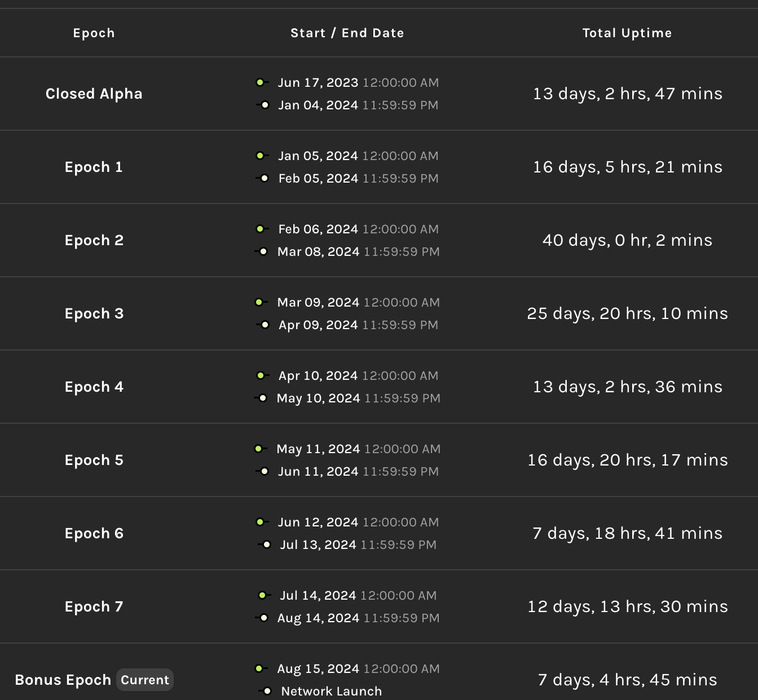
Task: Select the Epoch 7 row label
Action: [x=94, y=607]
